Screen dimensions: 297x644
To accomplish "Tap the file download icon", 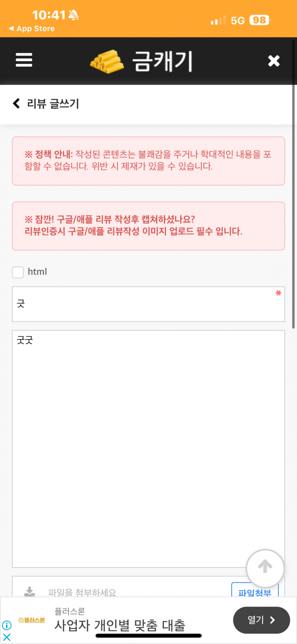I will [x=30, y=592].
